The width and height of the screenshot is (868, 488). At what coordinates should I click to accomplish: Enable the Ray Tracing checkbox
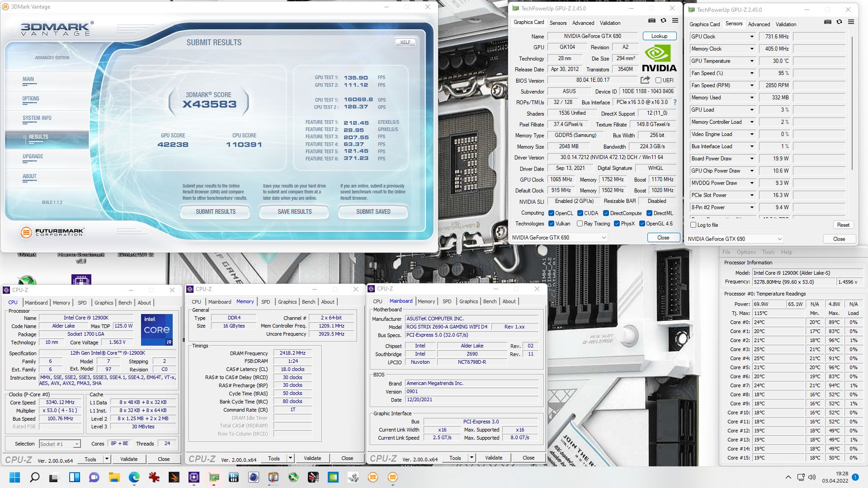pos(580,224)
